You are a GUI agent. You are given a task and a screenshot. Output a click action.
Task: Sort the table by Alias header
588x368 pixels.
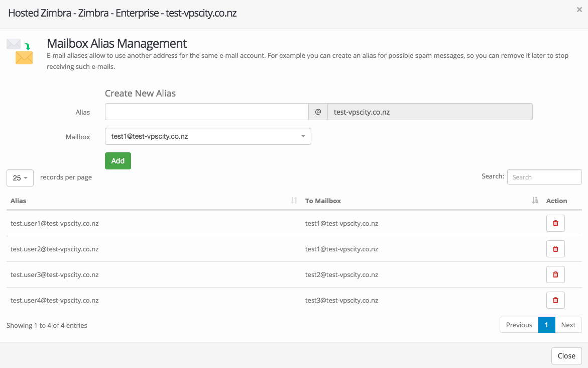point(19,201)
